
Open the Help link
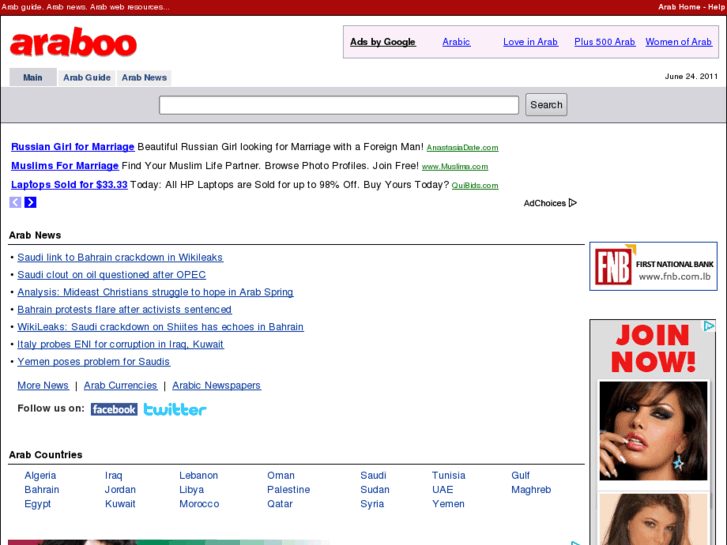pyautogui.click(x=716, y=7)
